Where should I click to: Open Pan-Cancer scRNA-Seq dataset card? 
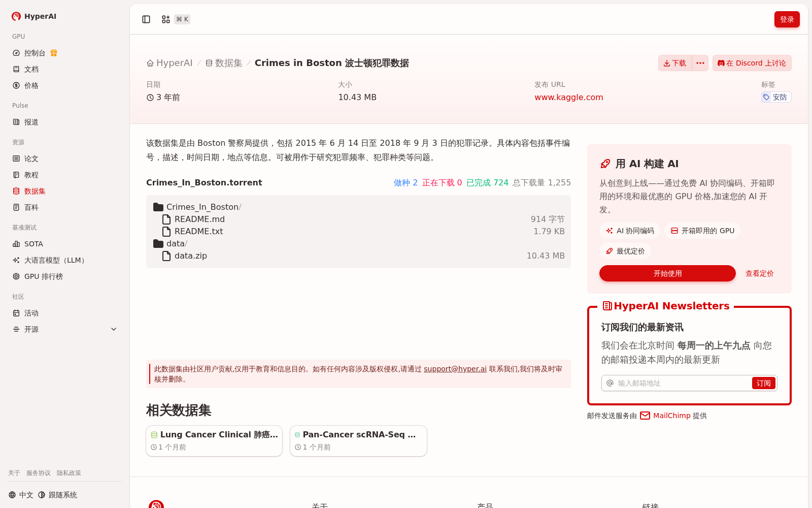pos(358,441)
